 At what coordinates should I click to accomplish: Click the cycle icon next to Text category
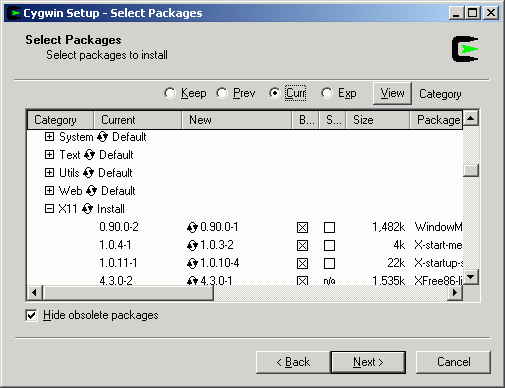[x=90, y=155]
